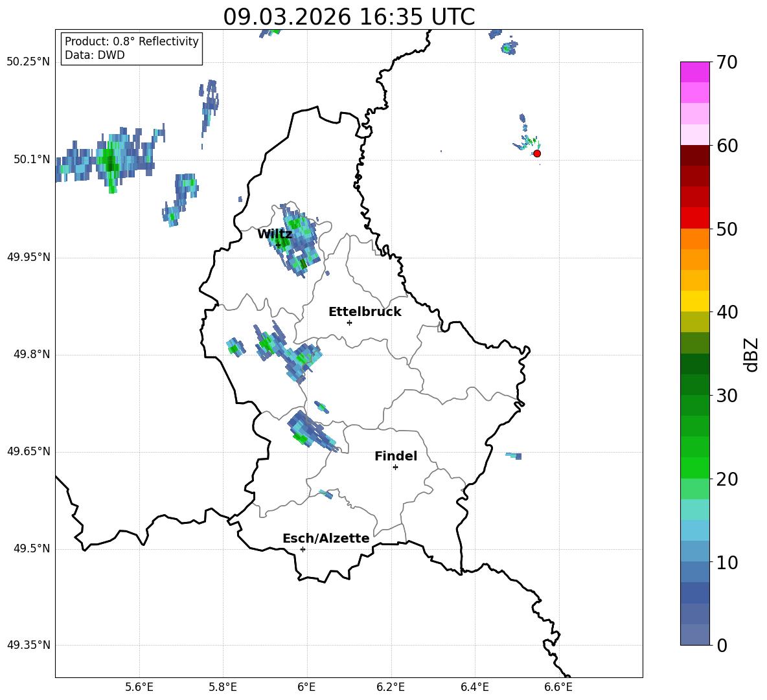Pick the bright yellow swatch near 40 dBZ
The image size is (767, 700).
(x=694, y=301)
